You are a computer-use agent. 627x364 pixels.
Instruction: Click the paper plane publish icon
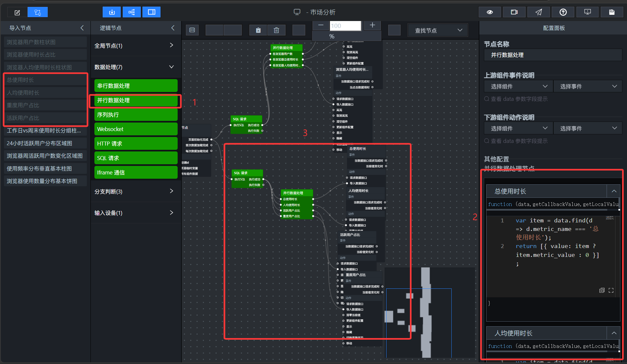click(x=539, y=12)
